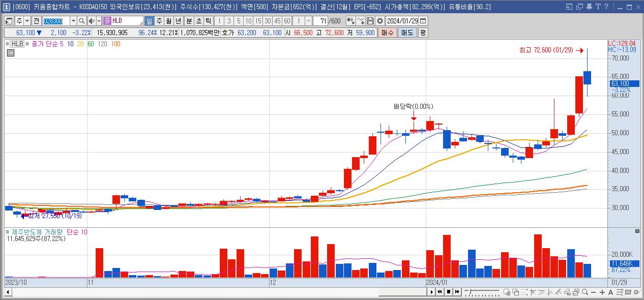Viewport: 644px width, 300px height.
Task: Click the 배당락(0.00%) dividend marker label
Action: 413,106
